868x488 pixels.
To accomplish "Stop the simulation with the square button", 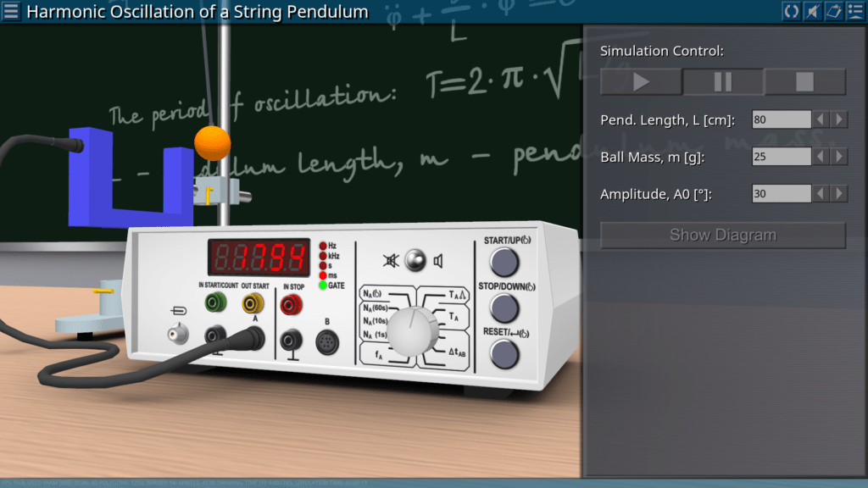I will coord(804,82).
